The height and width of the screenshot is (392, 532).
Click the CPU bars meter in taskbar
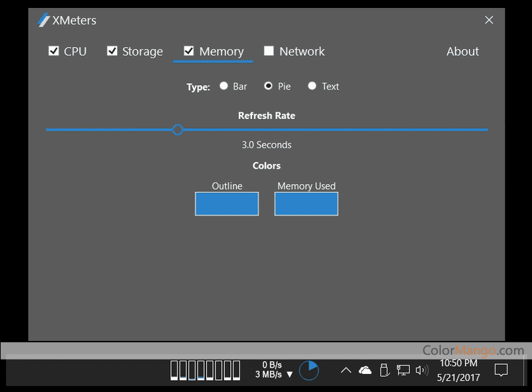(x=205, y=370)
